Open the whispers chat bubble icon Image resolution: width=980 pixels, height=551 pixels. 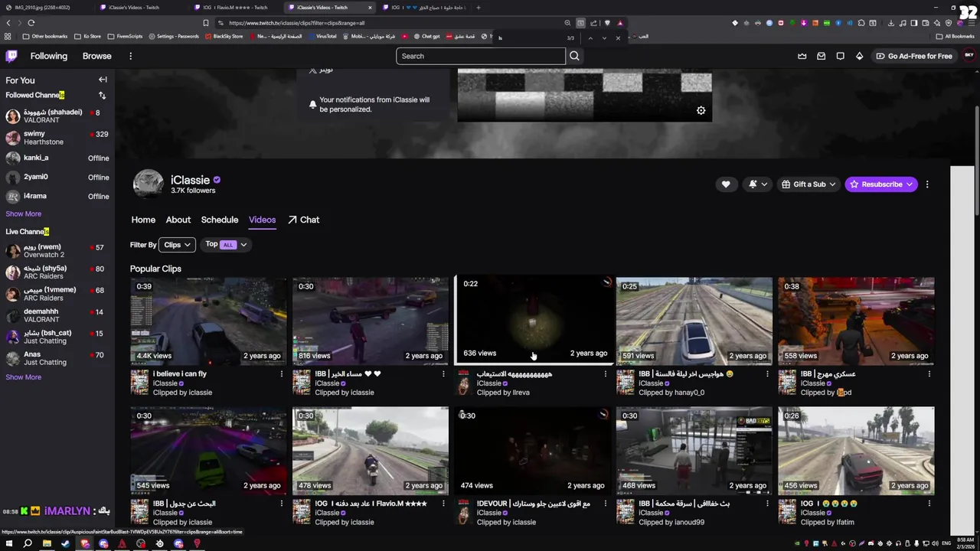click(x=840, y=56)
